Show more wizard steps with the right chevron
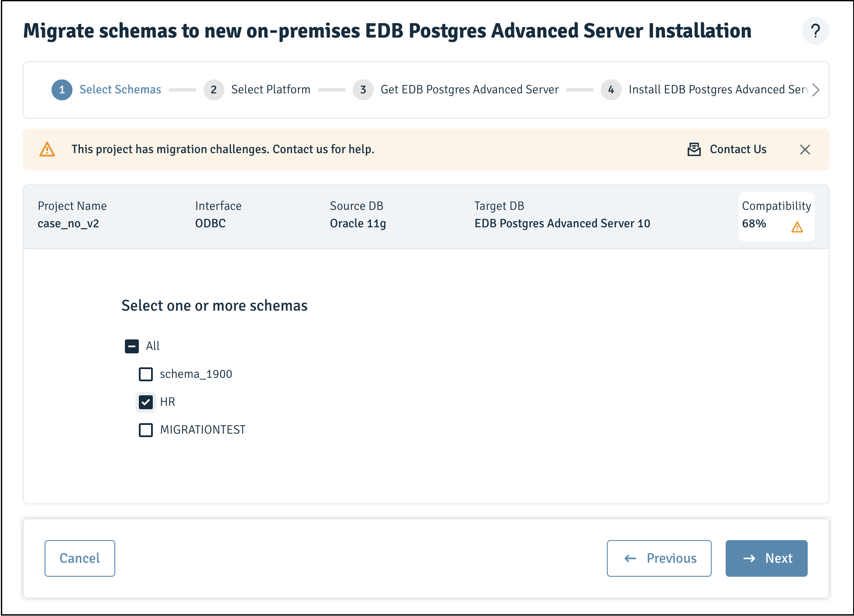This screenshot has height=616, width=854. coord(816,89)
